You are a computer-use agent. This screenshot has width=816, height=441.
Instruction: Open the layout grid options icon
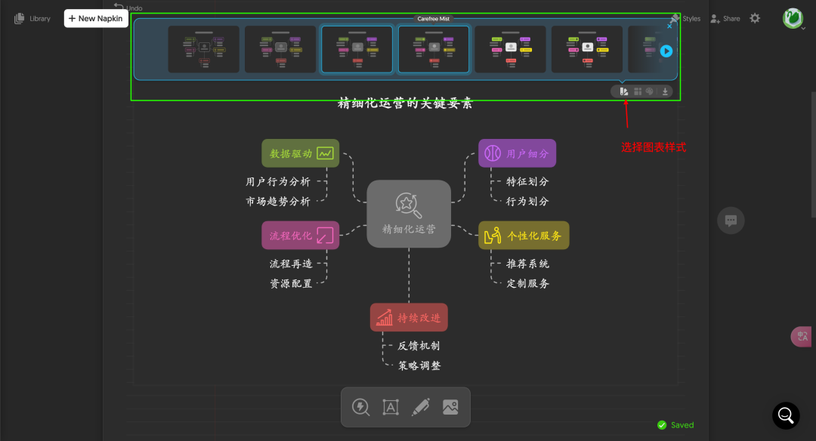638,92
